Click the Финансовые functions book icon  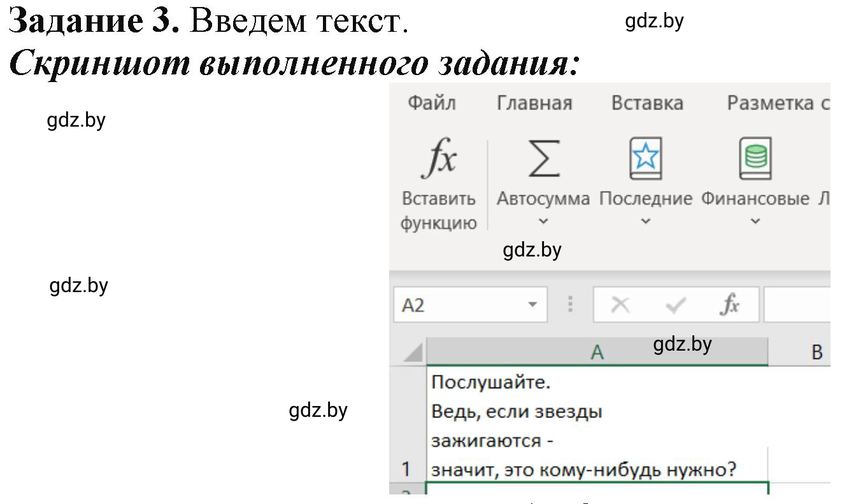755,158
